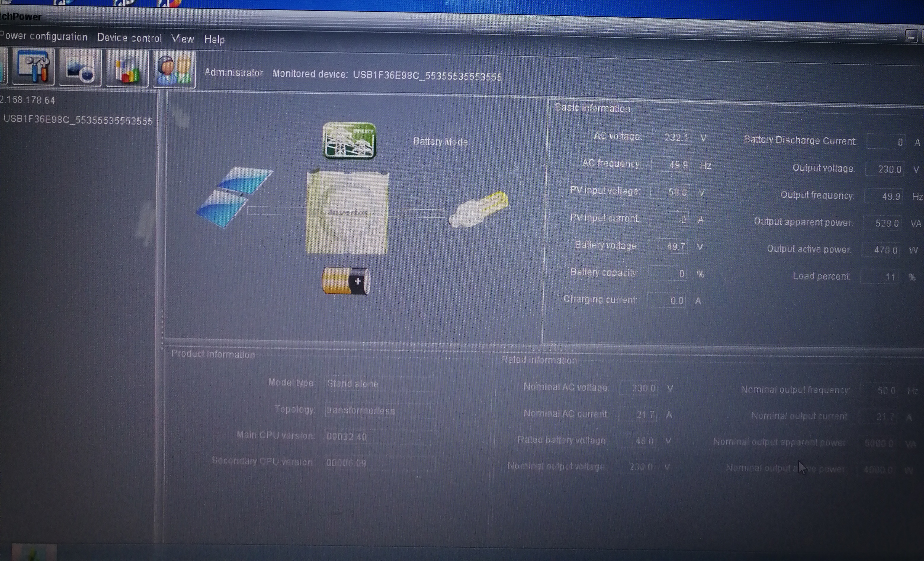Click the AC voltage value field
Screen dimensions: 924x561
671,137
